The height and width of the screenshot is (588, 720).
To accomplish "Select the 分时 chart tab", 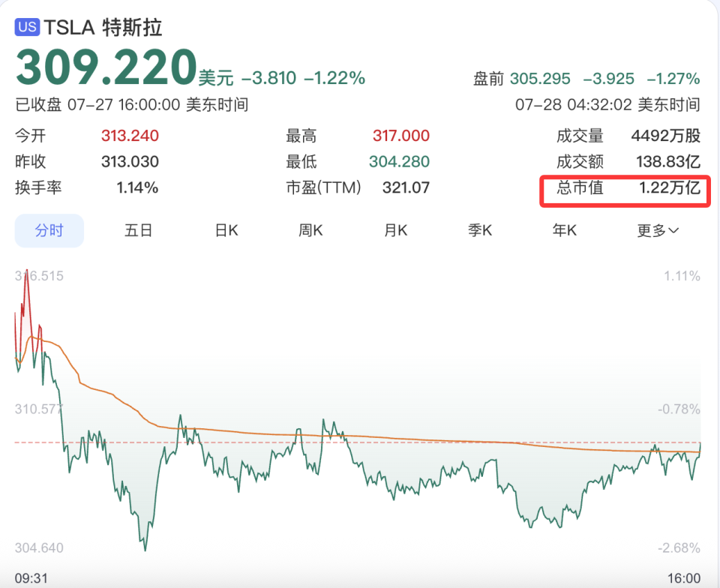I will tap(49, 230).
